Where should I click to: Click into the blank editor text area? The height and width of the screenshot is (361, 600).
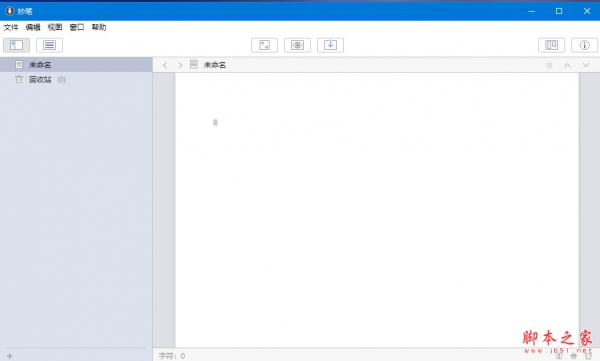[x=377, y=210]
